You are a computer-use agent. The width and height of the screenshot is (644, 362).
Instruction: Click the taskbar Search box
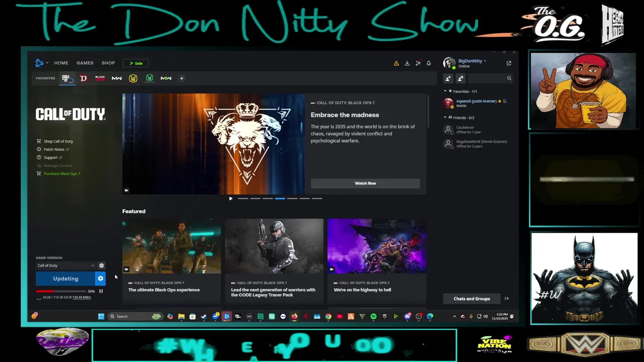135,316
